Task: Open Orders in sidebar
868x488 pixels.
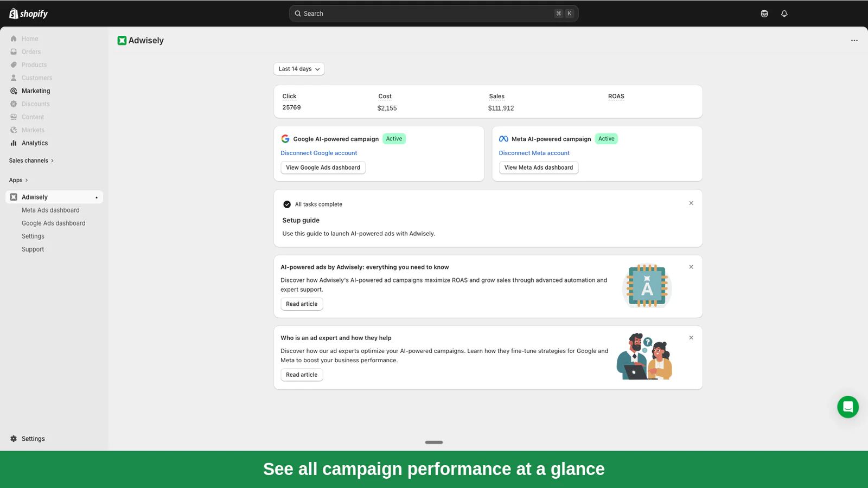Action: [31, 52]
